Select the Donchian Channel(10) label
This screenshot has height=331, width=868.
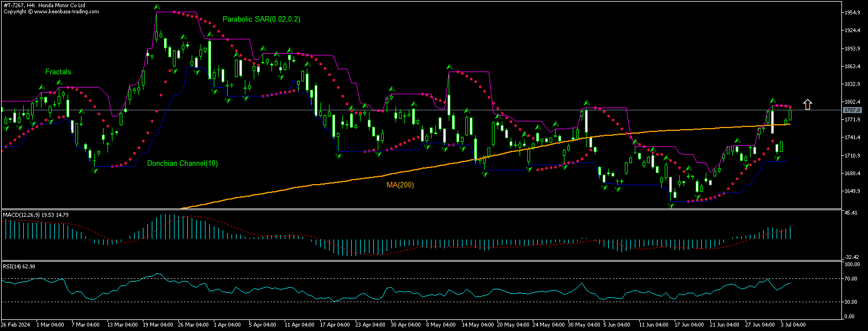(x=174, y=164)
